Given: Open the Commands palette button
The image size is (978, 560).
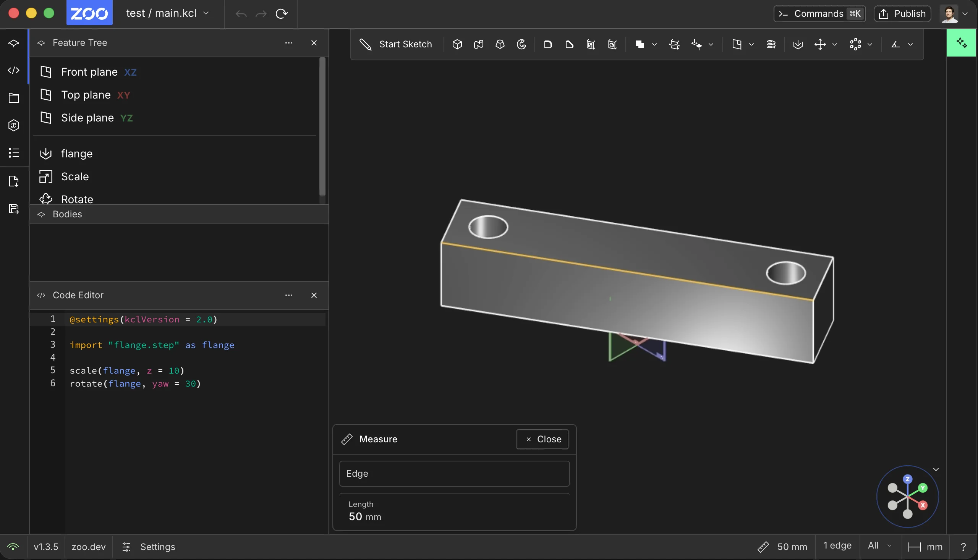Looking at the screenshot, I should (819, 14).
